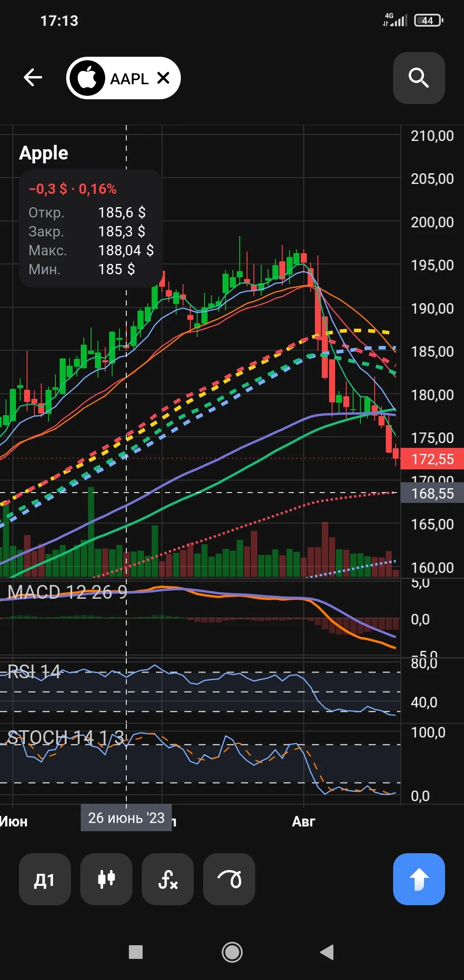Viewport: 464px width, 980px height.
Task: Switch chart type with candlestick icon
Action: pos(106,879)
